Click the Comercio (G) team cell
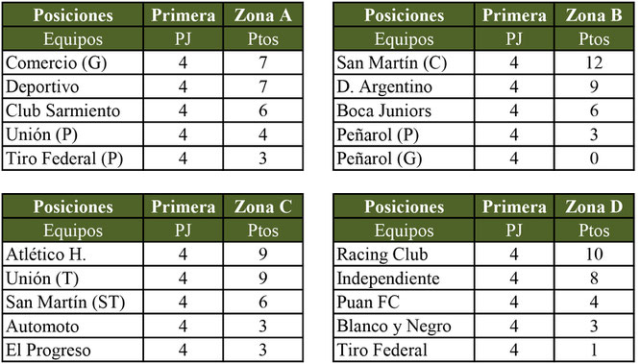Viewport: 640px width, 364px height. point(73,62)
